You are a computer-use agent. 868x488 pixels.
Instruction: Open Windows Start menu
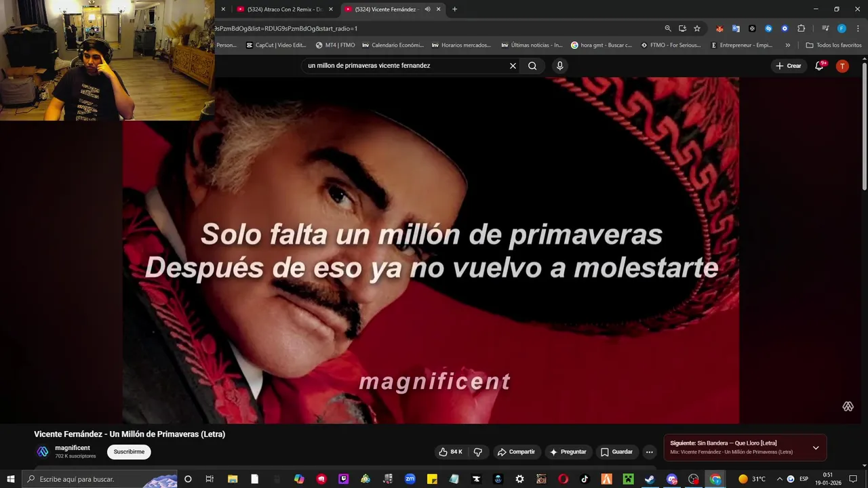tap(10, 479)
